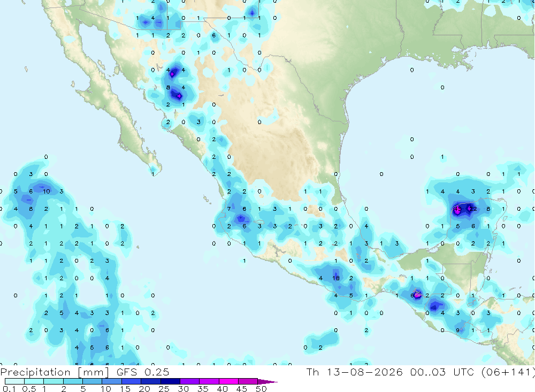Click the 'Th' weekday label
This screenshot has height=392, width=535.
click(x=312, y=372)
